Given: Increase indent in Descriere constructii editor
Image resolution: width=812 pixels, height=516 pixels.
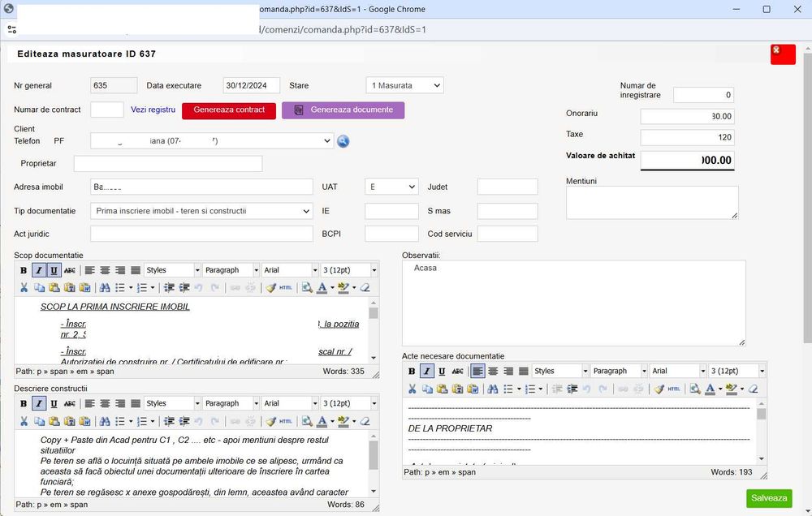Looking at the screenshot, I should pos(184,421).
